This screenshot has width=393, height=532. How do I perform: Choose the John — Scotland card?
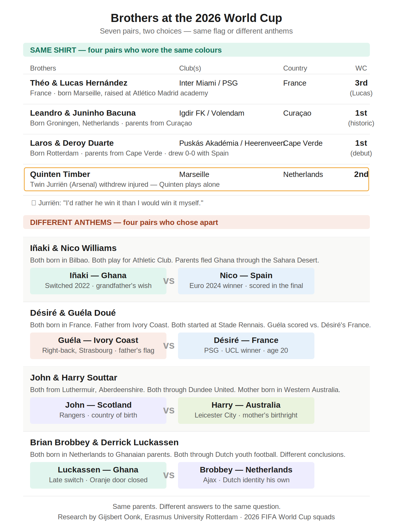coord(98,411)
